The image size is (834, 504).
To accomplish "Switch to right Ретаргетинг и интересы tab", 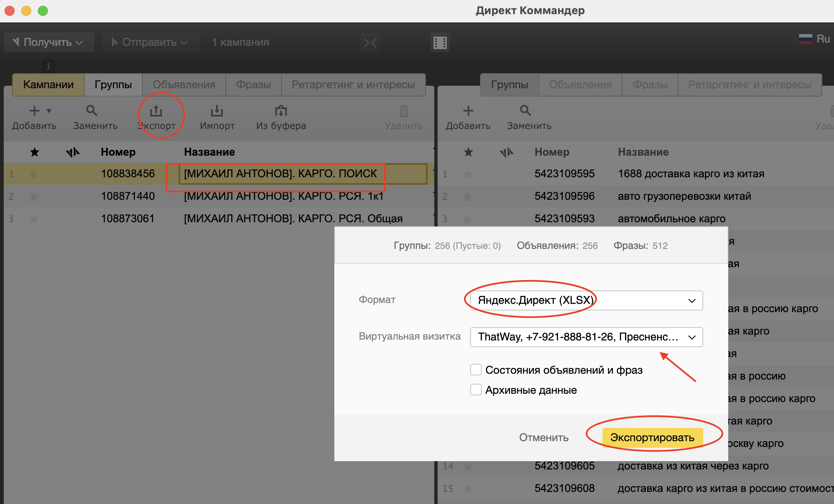I will [x=750, y=85].
